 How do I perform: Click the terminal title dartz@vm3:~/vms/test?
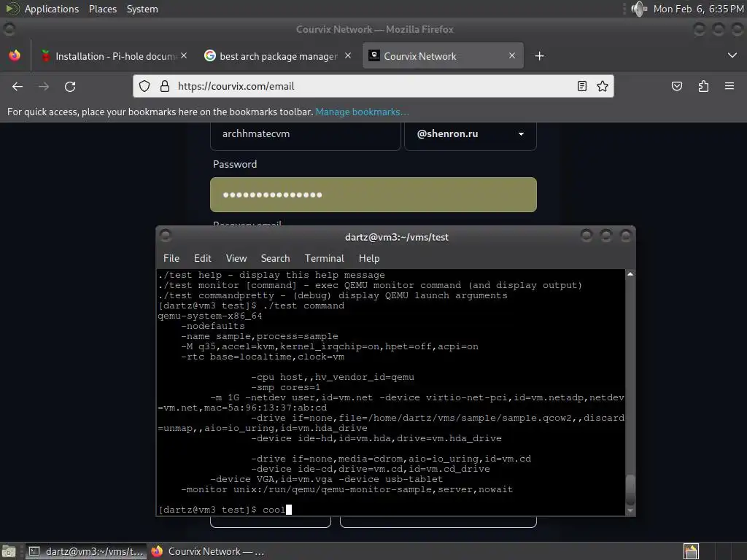pos(397,237)
